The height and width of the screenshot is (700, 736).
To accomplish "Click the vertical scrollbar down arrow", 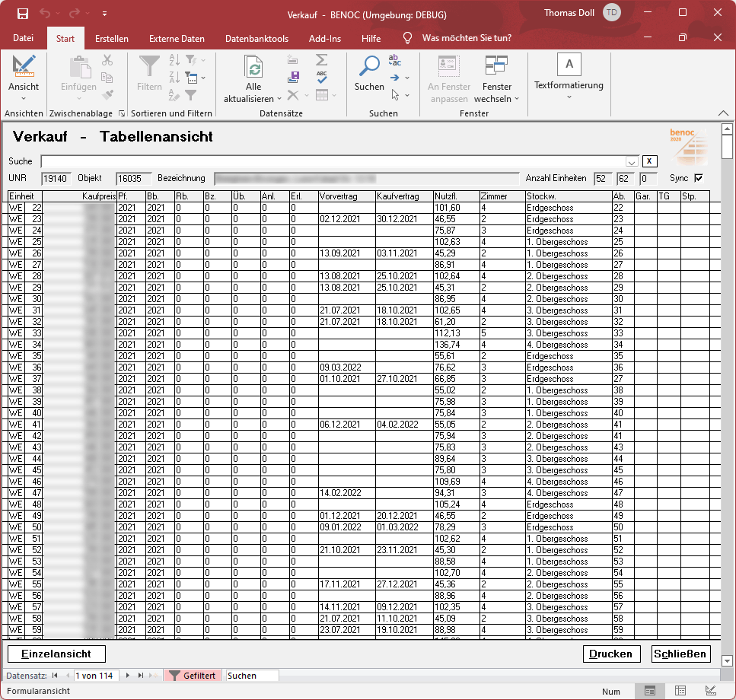I will pyautogui.click(x=727, y=661).
